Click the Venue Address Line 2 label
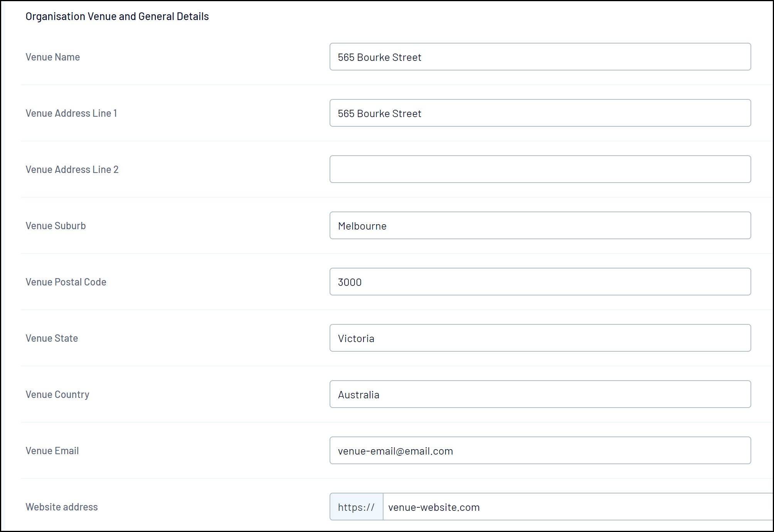The image size is (774, 532). (x=72, y=170)
